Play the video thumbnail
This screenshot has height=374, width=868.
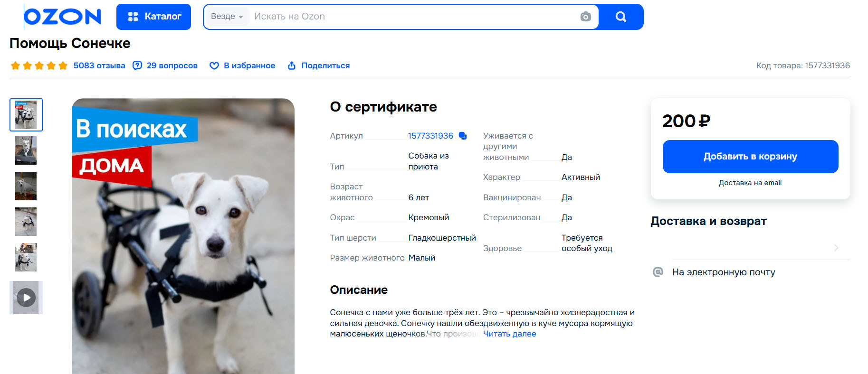[26, 298]
